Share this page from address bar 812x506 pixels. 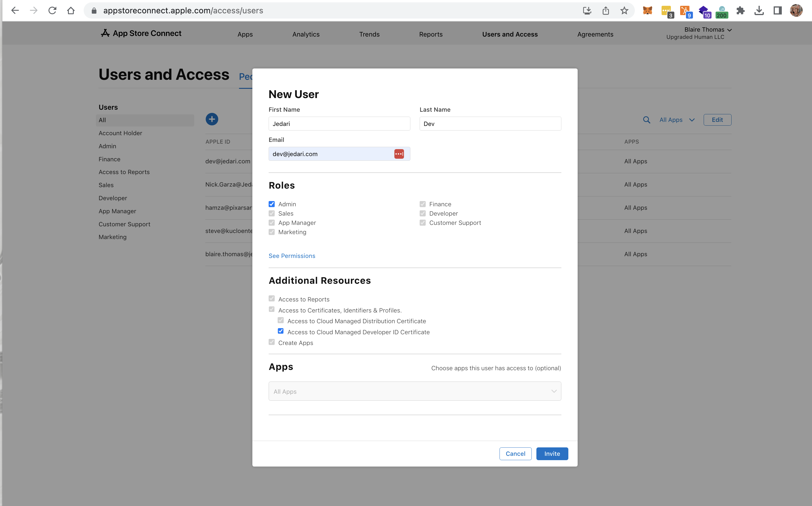pos(606,10)
